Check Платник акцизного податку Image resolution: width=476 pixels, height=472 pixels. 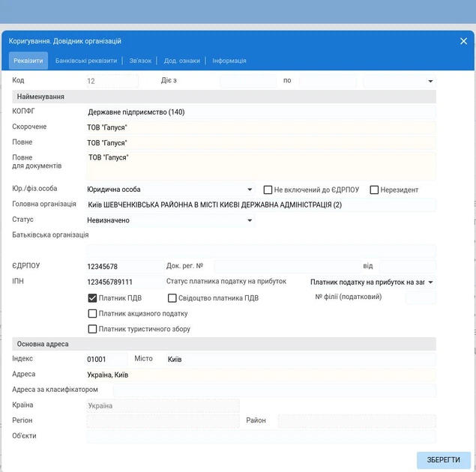pos(92,314)
